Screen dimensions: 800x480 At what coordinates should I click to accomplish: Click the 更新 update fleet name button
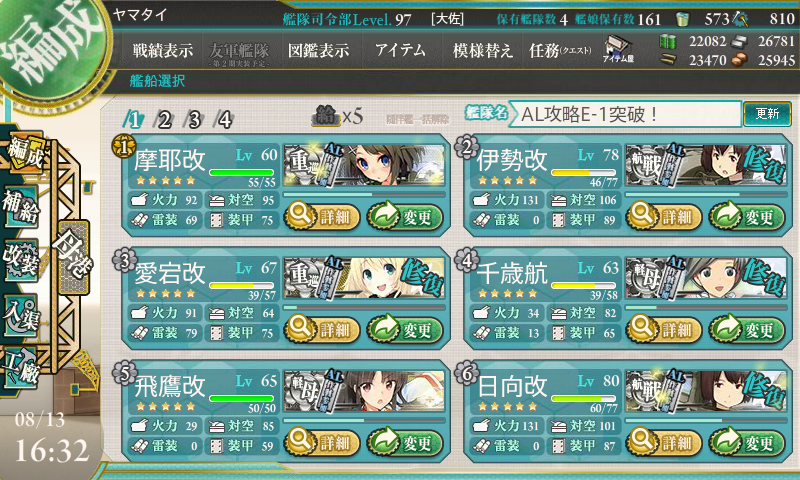[x=767, y=113]
